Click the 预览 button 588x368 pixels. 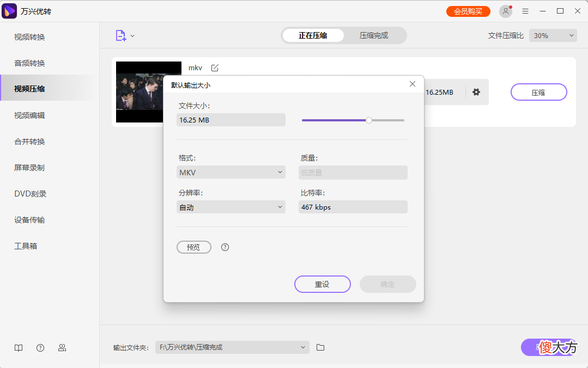(194, 247)
